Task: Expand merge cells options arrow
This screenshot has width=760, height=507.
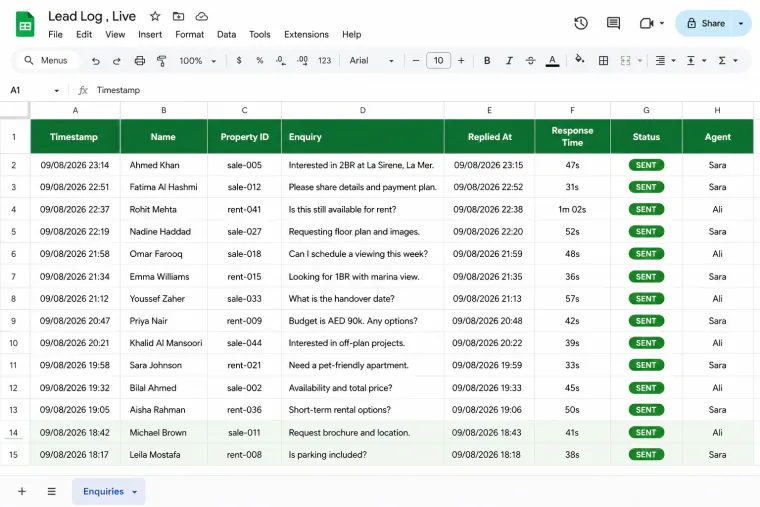Action: 640,61
